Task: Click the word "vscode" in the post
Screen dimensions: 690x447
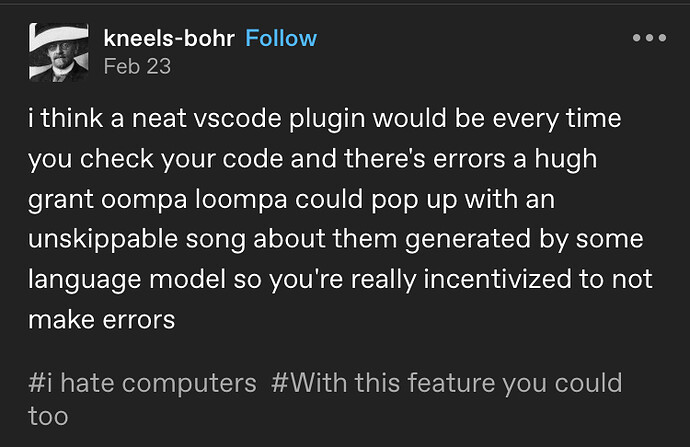Action: coord(237,119)
